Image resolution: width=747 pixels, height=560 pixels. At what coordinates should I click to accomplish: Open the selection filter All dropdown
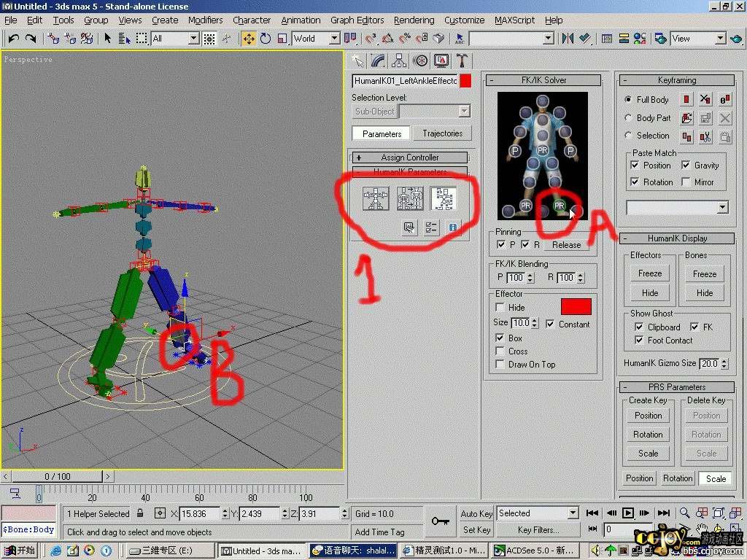coord(193,39)
